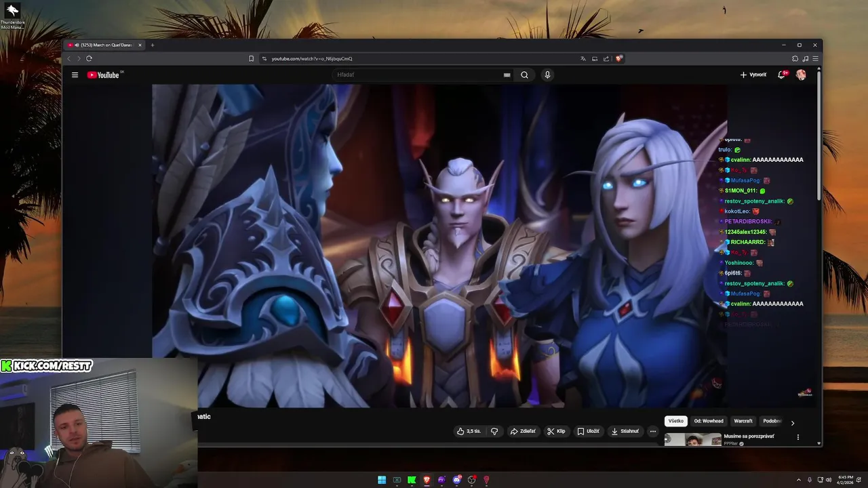Screen dimensions: 868x488
Task: Select the Warcraft filter chip
Action: point(743,421)
